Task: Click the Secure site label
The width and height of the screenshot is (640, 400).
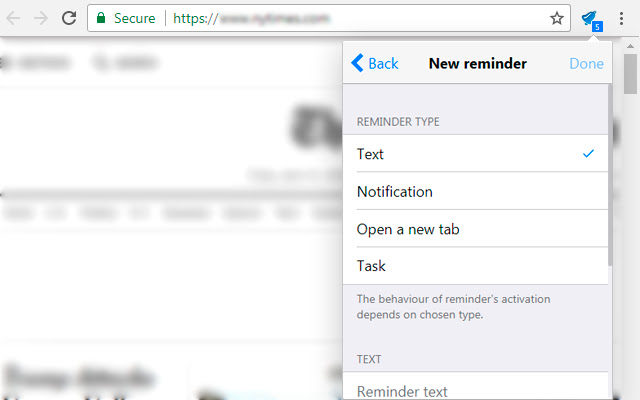Action: coord(134,18)
